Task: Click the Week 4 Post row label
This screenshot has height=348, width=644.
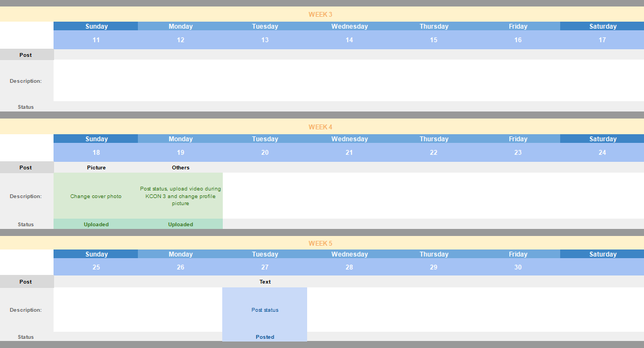Action: click(x=26, y=167)
